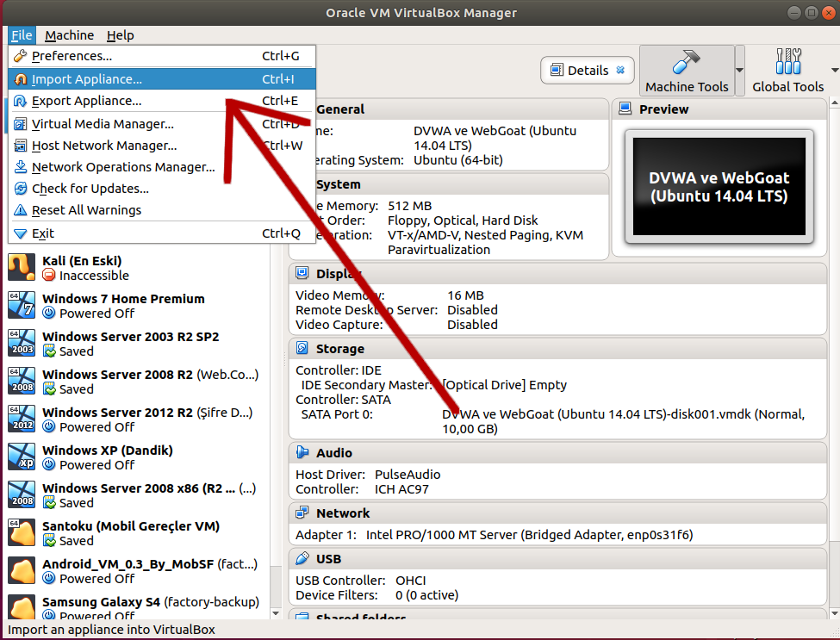Image resolution: width=840 pixels, height=640 pixels.
Task: Click the Audio section header
Action: point(557,453)
